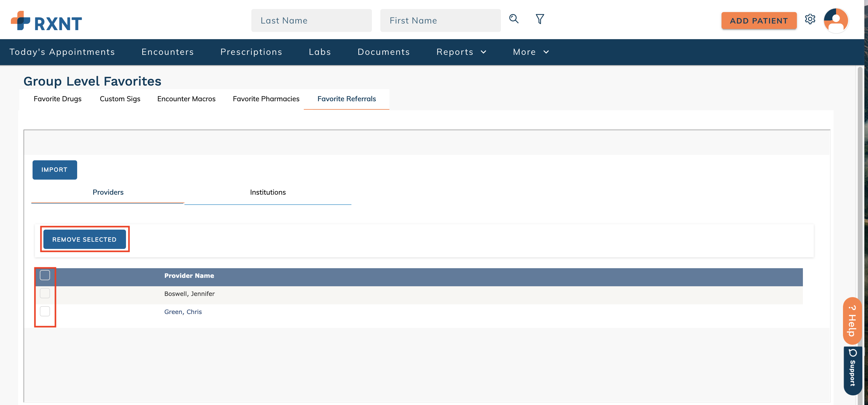Click the search magnifier icon
The height and width of the screenshot is (405, 868).
514,19
